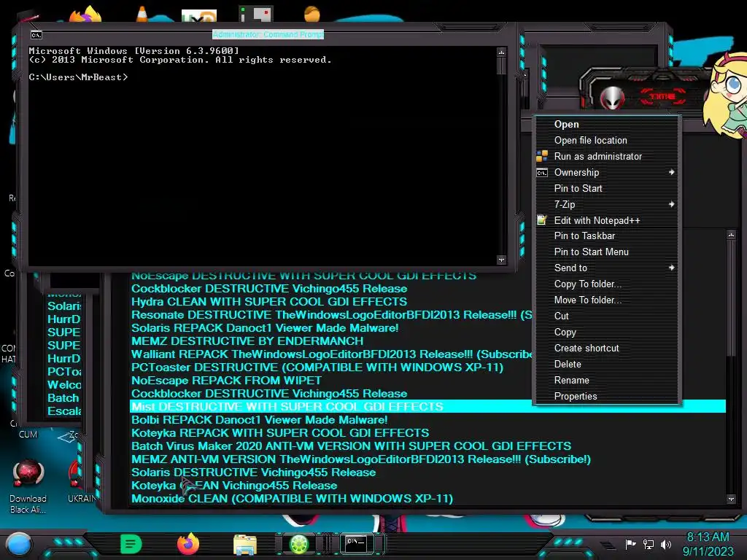
Task: Open File Explorer from the taskbar
Action: click(x=245, y=545)
